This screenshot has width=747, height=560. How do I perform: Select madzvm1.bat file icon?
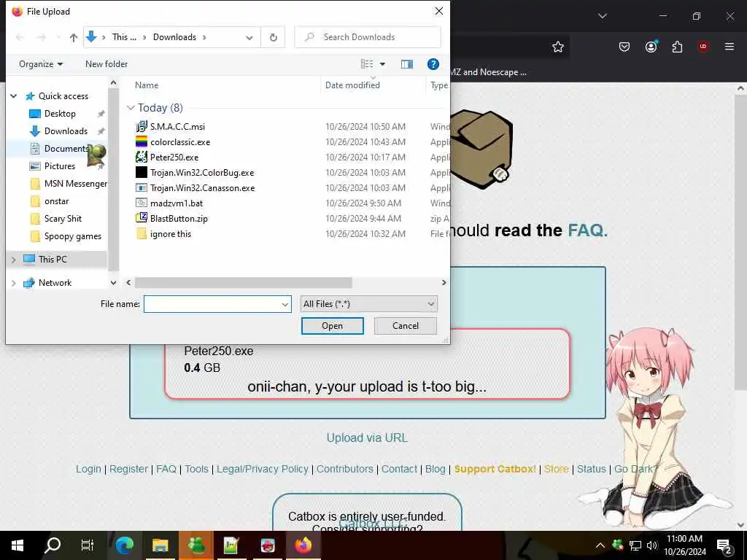(142, 203)
